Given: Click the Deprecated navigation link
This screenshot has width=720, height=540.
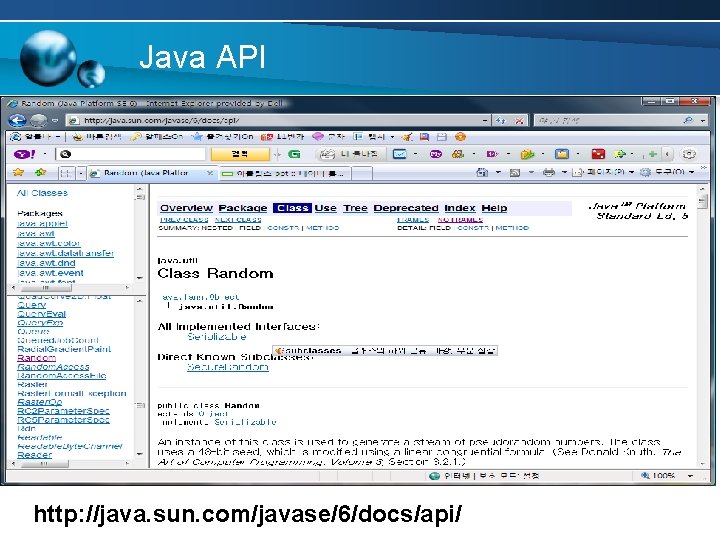Looking at the screenshot, I should pyautogui.click(x=406, y=208).
